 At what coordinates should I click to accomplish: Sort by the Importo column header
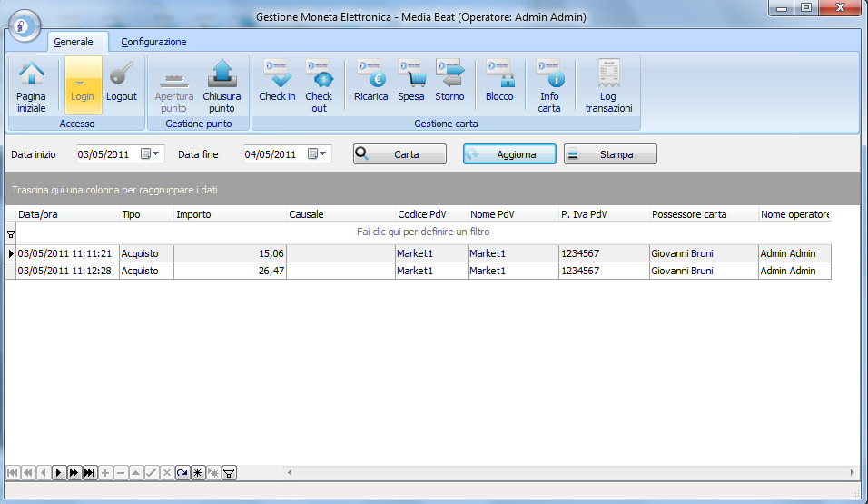click(230, 215)
